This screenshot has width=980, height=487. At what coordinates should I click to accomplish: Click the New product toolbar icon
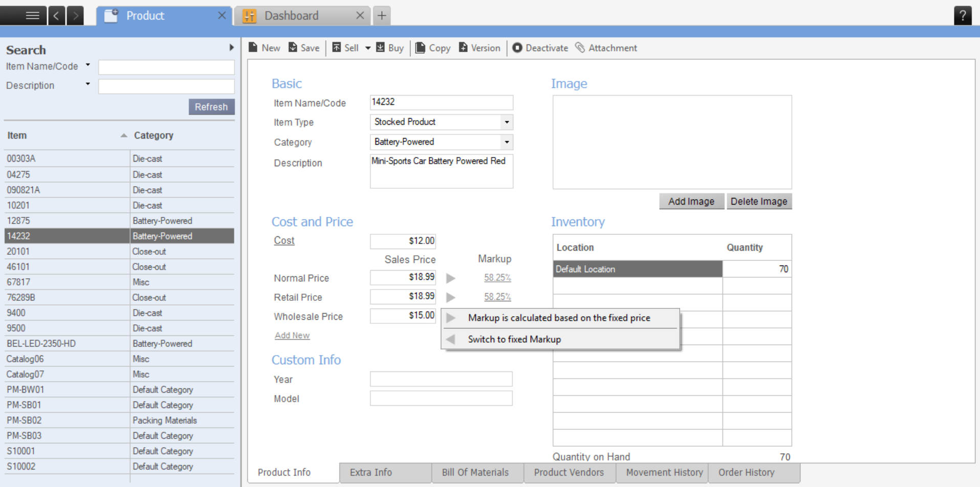click(253, 48)
